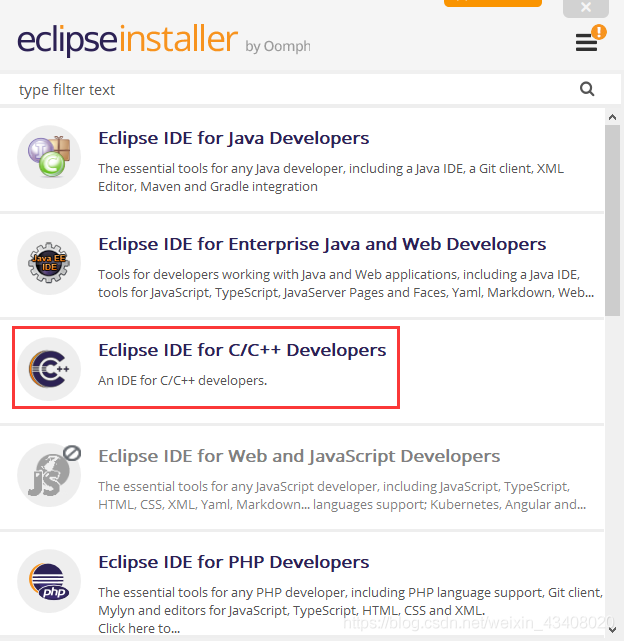Click the Java EE IDE gear icon

pyautogui.click(x=49, y=263)
